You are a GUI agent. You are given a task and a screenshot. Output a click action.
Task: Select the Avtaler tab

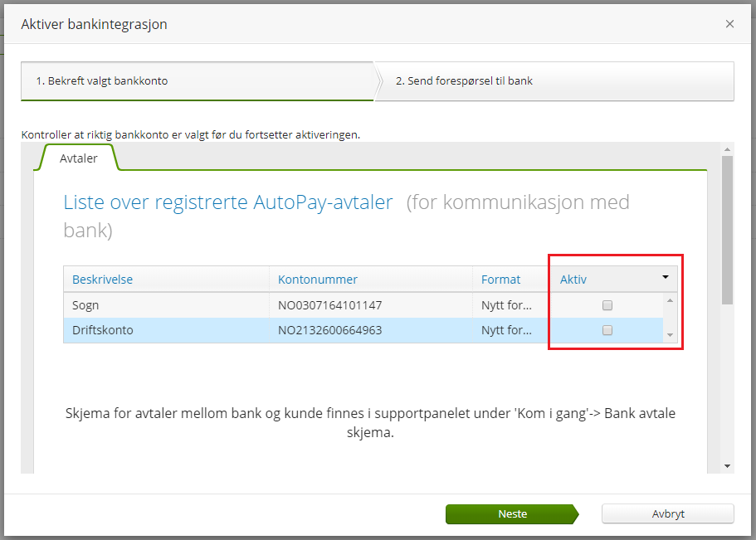click(x=77, y=158)
